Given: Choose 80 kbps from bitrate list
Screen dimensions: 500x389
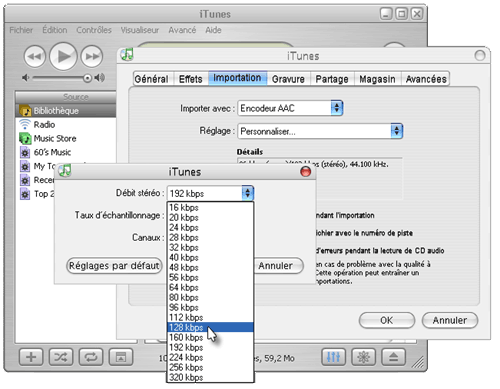Looking at the screenshot, I should pos(210,297).
